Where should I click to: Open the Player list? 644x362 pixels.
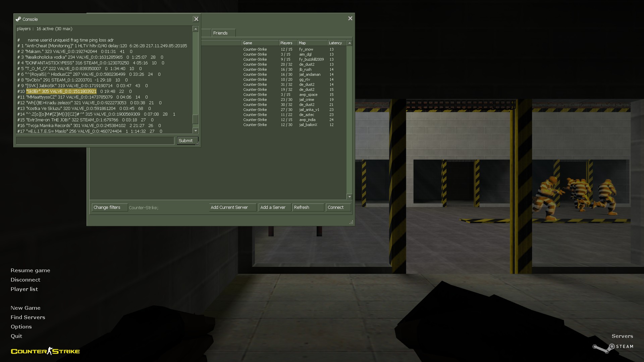(x=24, y=289)
